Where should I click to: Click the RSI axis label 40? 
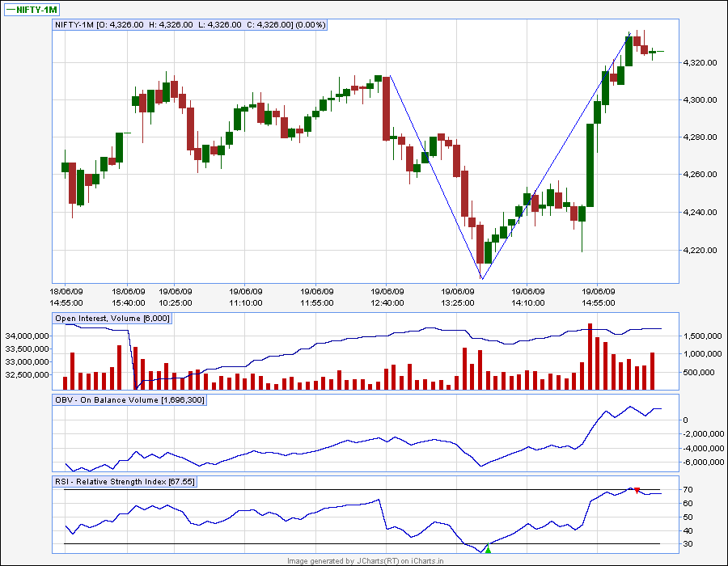tap(688, 530)
